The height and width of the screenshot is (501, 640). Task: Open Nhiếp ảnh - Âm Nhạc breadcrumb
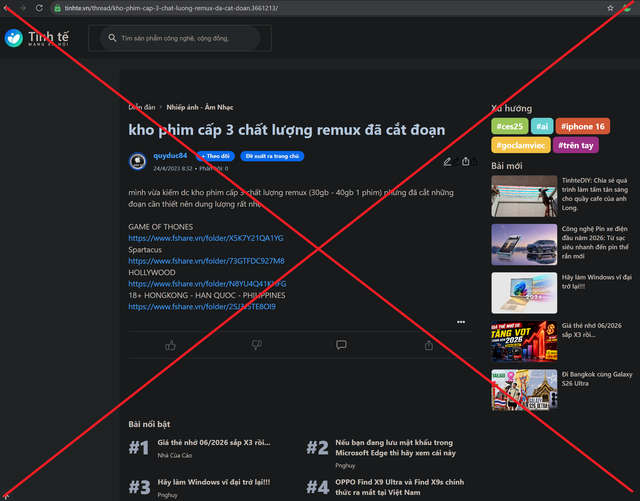point(200,107)
